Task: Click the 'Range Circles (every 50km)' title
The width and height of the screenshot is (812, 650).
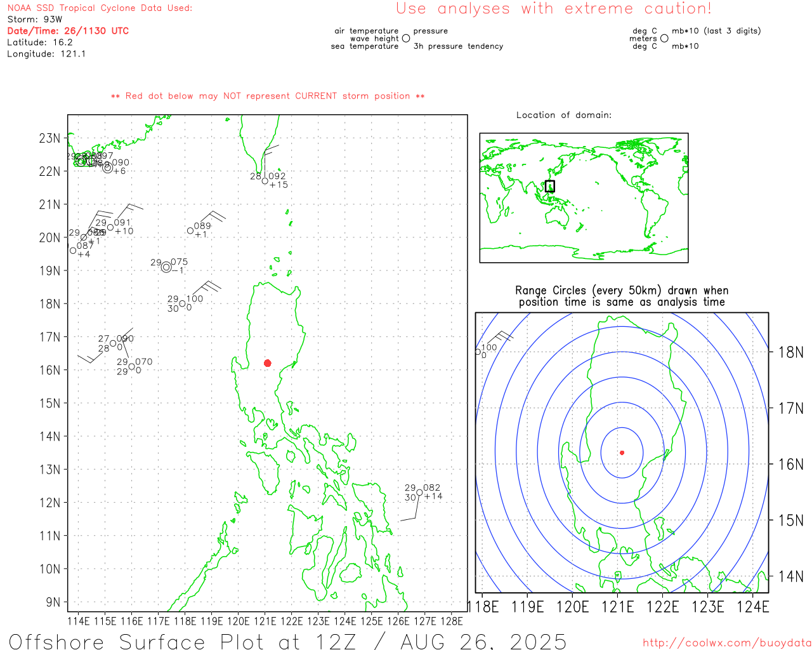Action: point(622,291)
